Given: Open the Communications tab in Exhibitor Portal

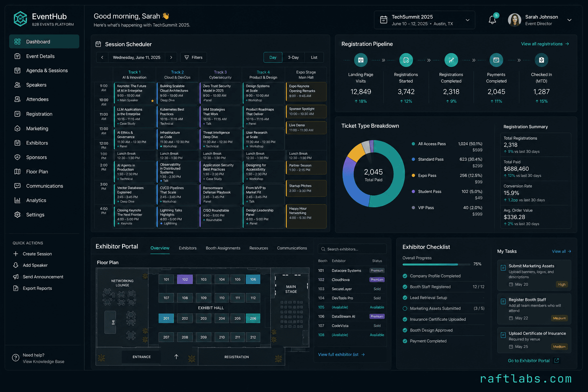Looking at the screenshot, I should tap(292, 248).
